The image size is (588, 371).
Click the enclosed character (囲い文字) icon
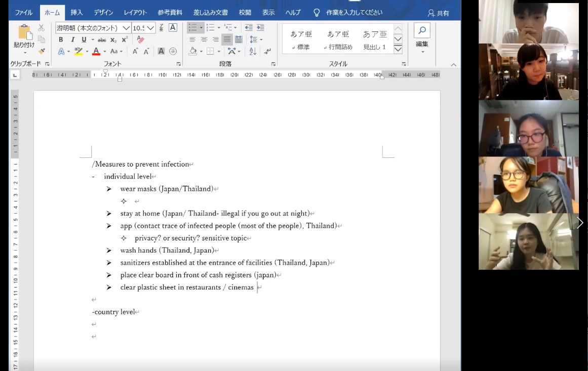pos(173,51)
